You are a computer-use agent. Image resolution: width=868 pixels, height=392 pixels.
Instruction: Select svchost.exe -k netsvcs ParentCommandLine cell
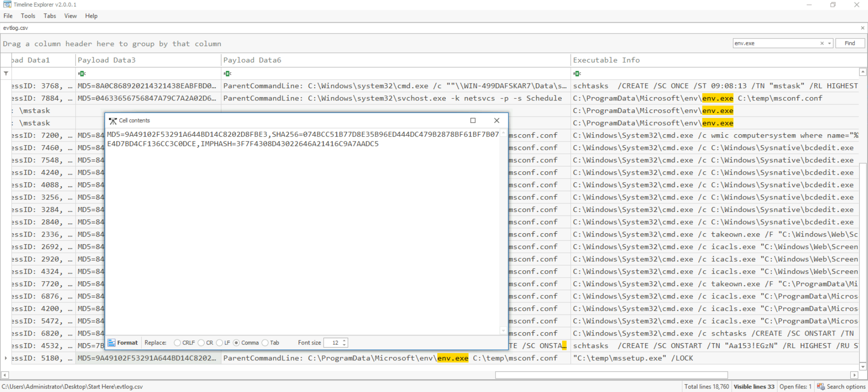click(x=396, y=98)
